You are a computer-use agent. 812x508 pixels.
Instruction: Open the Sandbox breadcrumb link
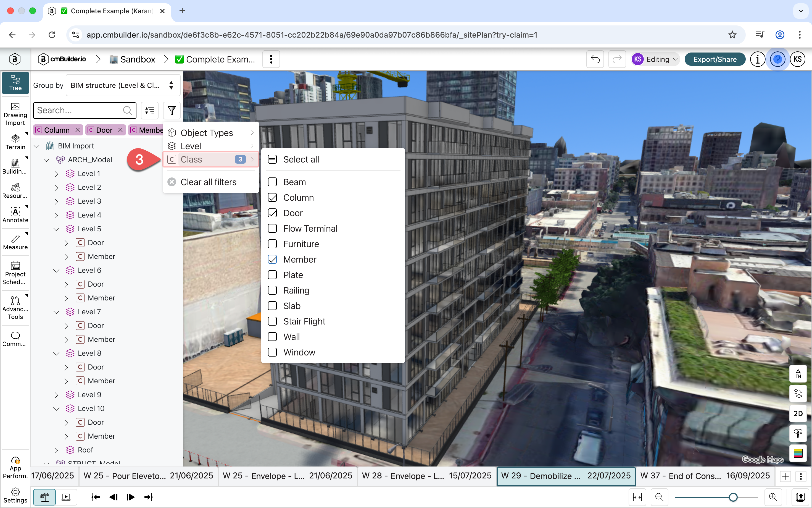(x=133, y=59)
